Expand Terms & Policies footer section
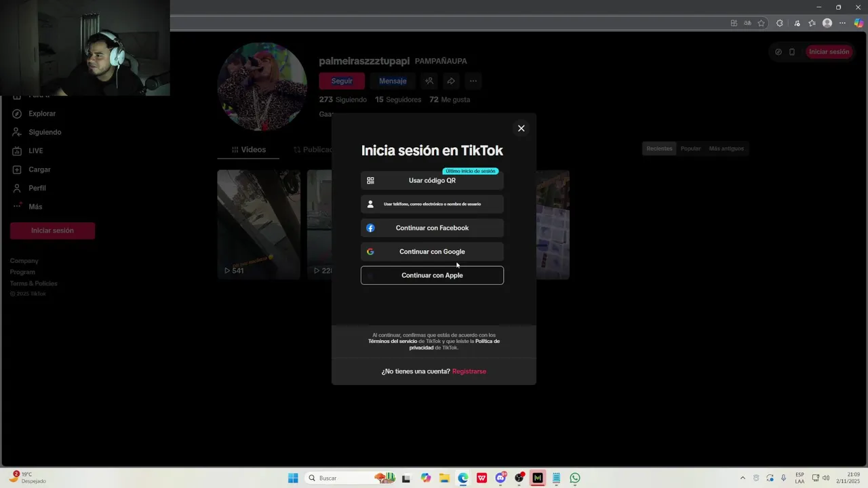Viewport: 868px width, 488px height. point(34,283)
